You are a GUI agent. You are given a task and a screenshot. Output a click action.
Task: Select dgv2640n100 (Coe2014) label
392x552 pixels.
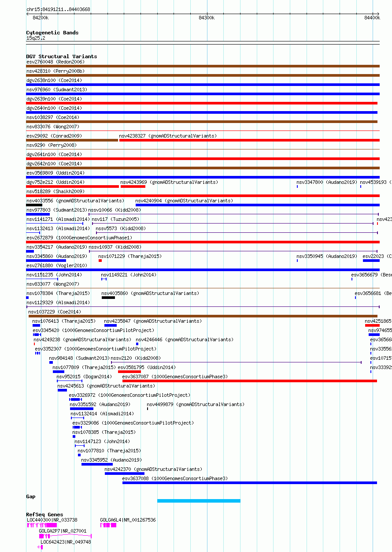pyautogui.click(x=54, y=108)
